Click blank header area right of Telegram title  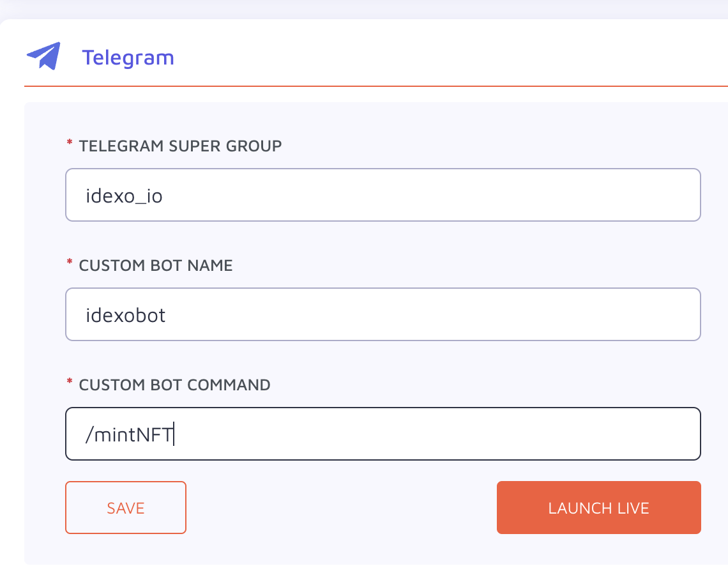tap(450, 57)
